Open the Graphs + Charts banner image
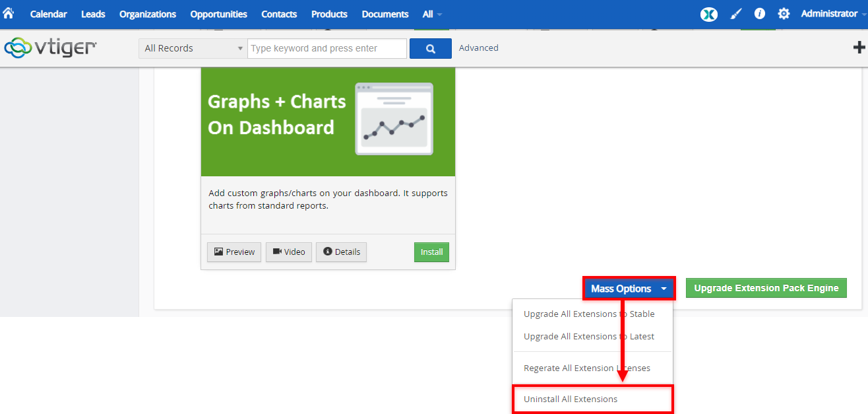Image resolution: width=868 pixels, height=414 pixels. [x=328, y=121]
